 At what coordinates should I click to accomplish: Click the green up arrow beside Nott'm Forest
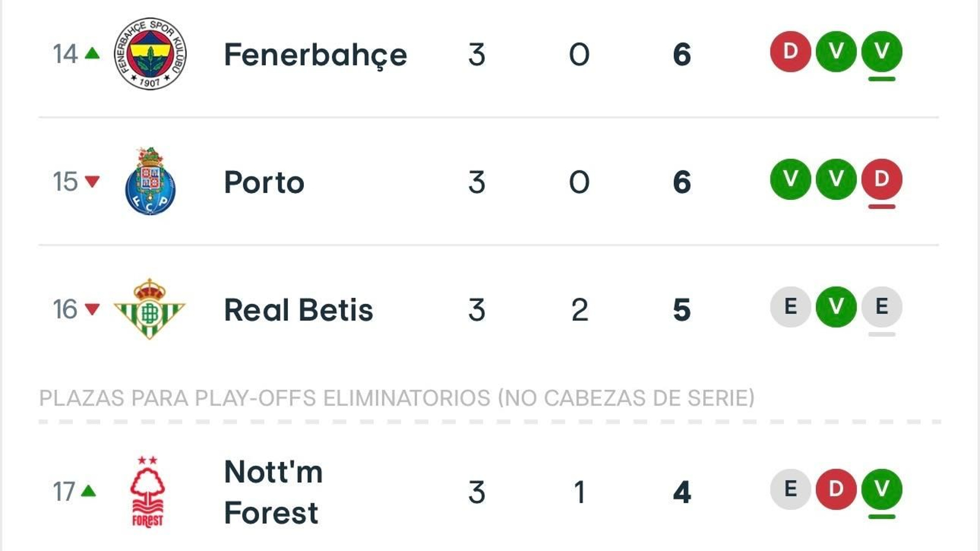click(91, 493)
